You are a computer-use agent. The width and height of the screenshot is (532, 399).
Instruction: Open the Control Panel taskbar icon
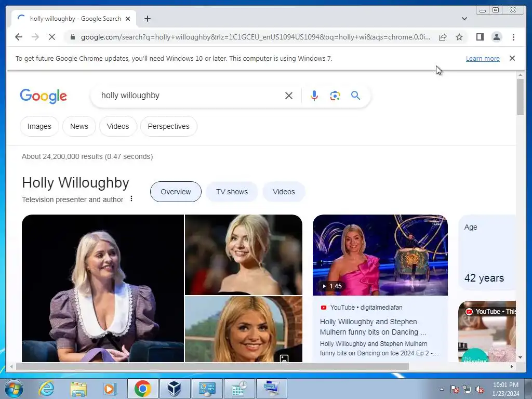207,389
